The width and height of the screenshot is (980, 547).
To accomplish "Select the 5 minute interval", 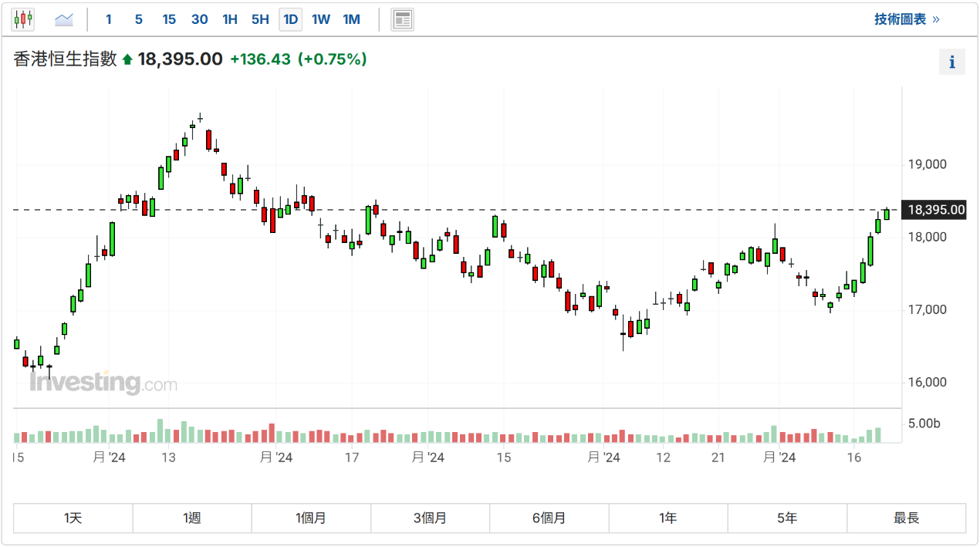I will click(x=139, y=19).
